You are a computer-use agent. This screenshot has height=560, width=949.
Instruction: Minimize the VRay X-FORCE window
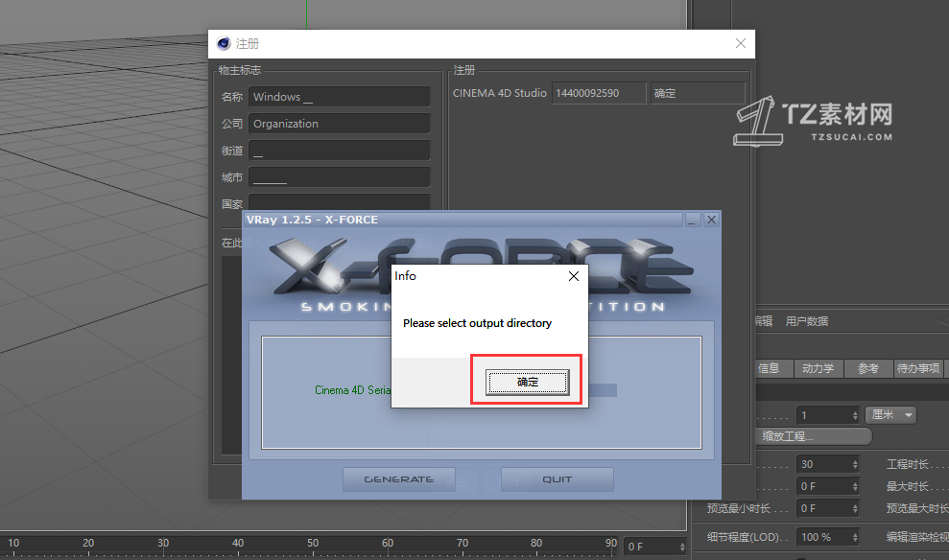point(692,220)
